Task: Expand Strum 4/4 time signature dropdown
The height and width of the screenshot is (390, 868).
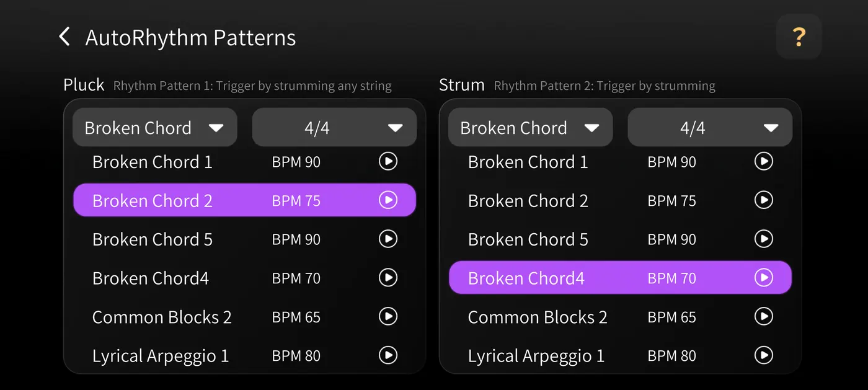Action: click(x=710, y=128)
